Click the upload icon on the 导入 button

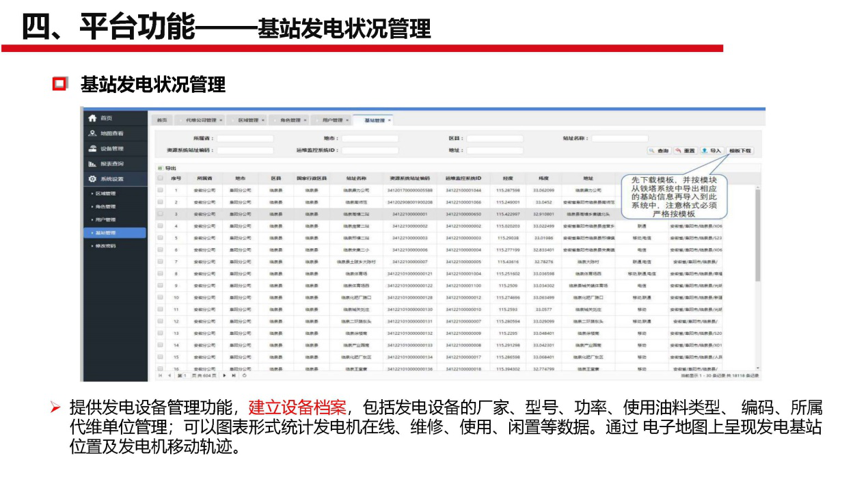(704, 150)
